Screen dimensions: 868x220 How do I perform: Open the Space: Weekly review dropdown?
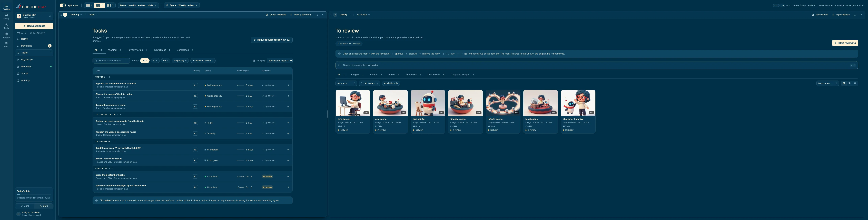182,5
